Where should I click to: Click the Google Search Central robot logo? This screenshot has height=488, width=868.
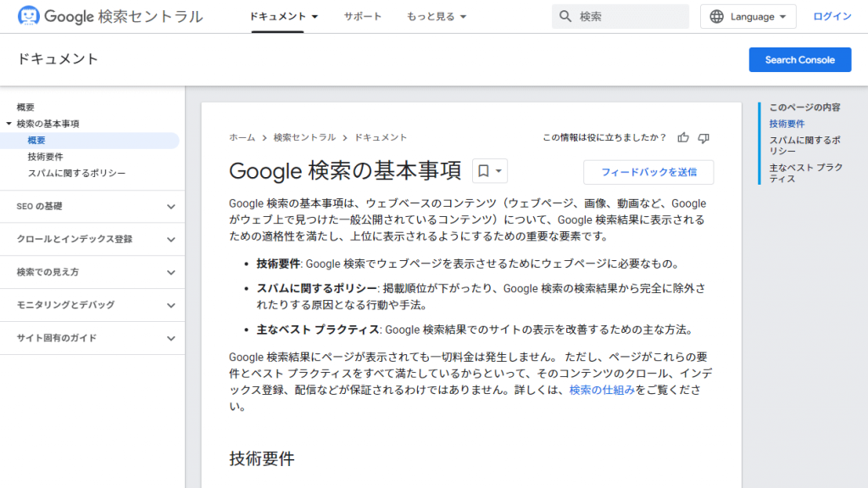tap(28, 15)
